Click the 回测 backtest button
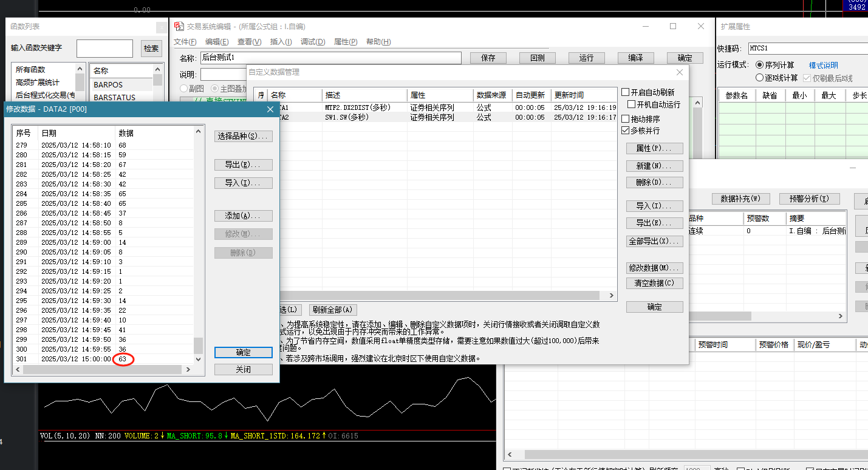Viewport: 868px width, 470px height. tap(538, 58)
